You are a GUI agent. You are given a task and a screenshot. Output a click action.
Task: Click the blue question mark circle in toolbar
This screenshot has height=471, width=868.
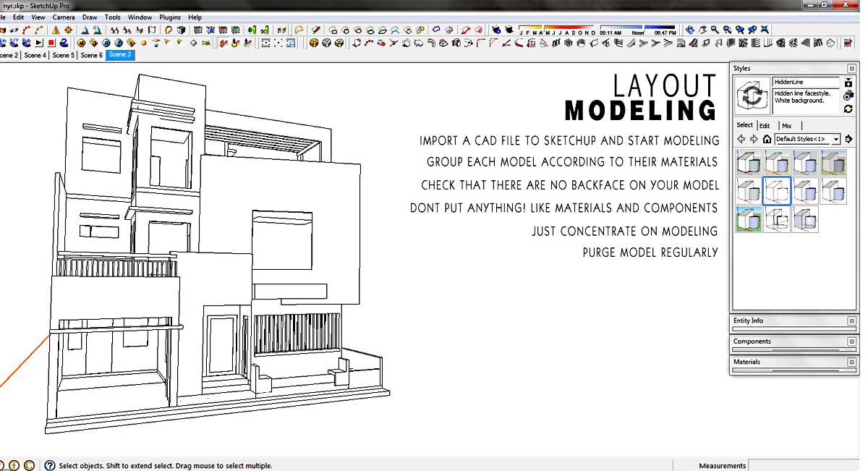pos(119,43)
